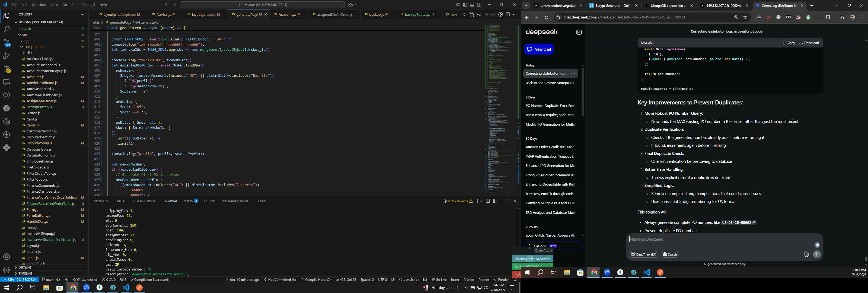Open the new terminal launch profile dropdown
The width and height of the screenshot is (868, 293).
pyautogui.click(x=481, y=201)
